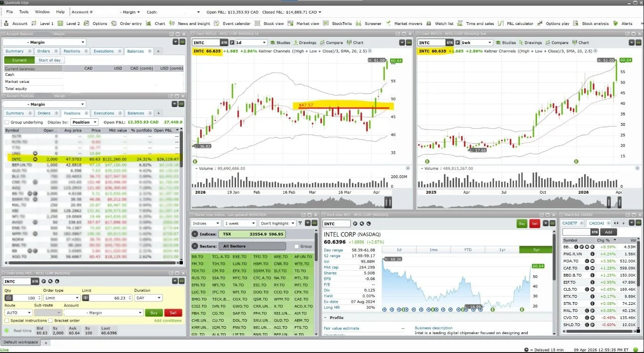Click Sell in the Order entry panel
Image resolution: width=644 pixels, height=353 pixels.
[173, 312]
